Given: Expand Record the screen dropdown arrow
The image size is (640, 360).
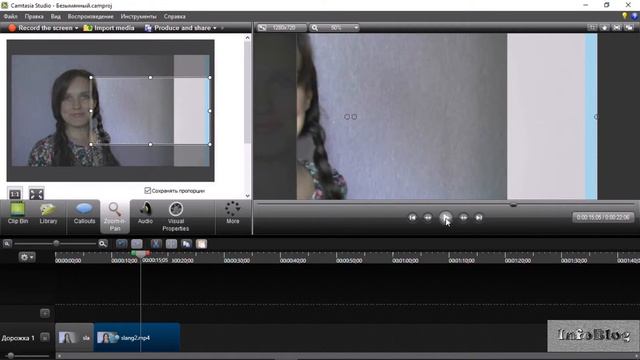Looking at the screenshot, I should 76,28.
